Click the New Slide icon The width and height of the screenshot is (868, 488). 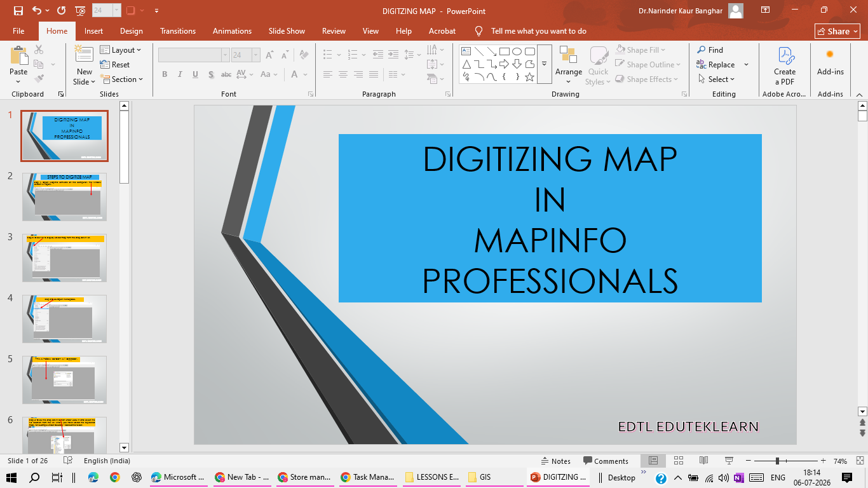[84, 53]
